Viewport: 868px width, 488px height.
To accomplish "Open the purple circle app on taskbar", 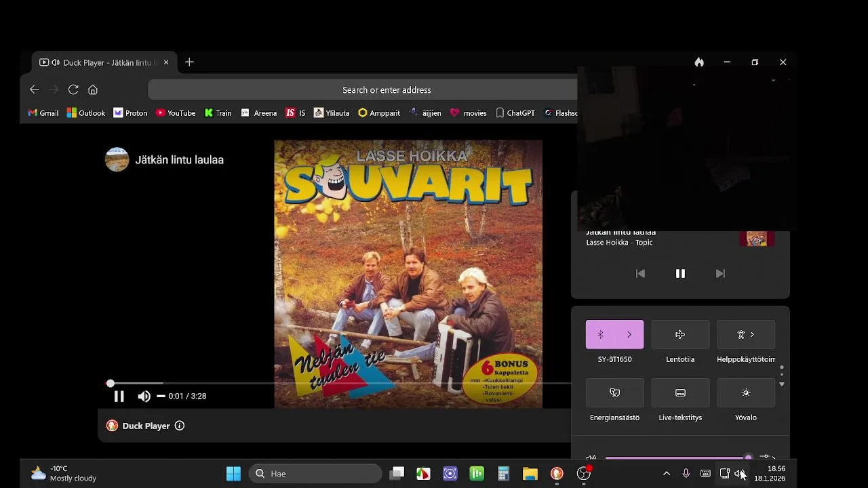I will (450, 474).
